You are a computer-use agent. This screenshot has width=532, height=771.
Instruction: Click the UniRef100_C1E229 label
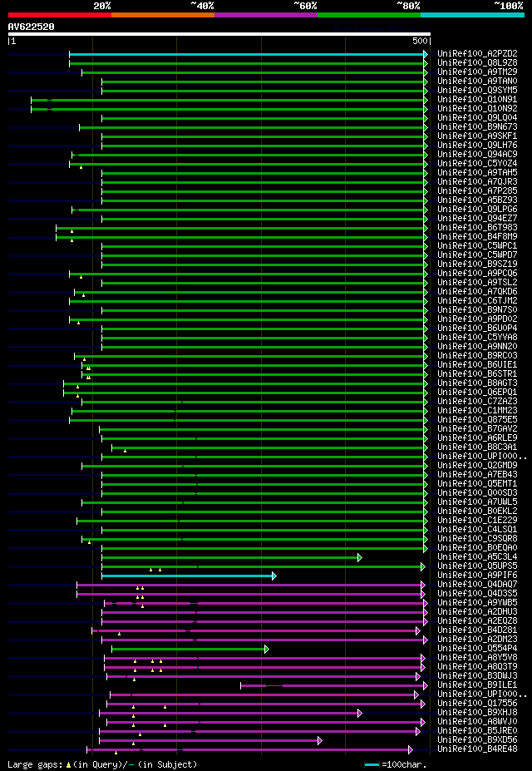click(477, 521)
